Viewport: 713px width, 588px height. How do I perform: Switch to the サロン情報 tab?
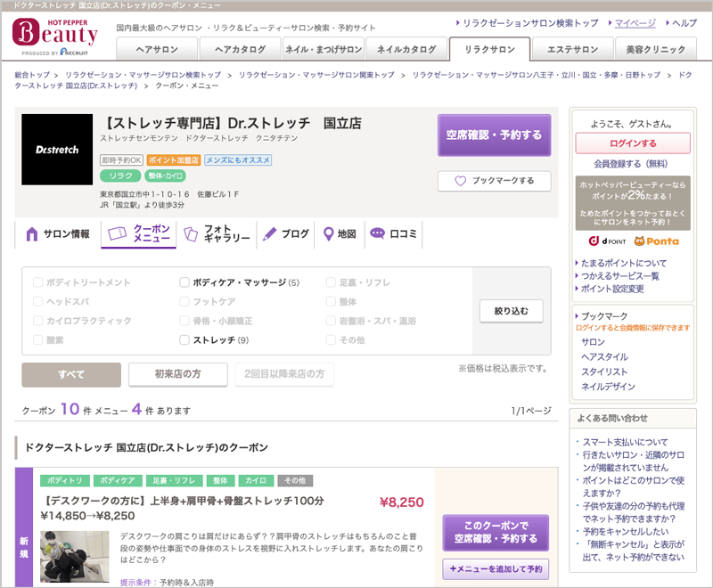point(58,234)
